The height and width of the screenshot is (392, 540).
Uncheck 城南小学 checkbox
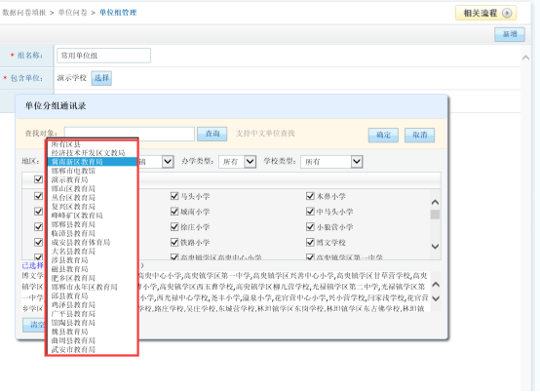[x=174, y=212]
